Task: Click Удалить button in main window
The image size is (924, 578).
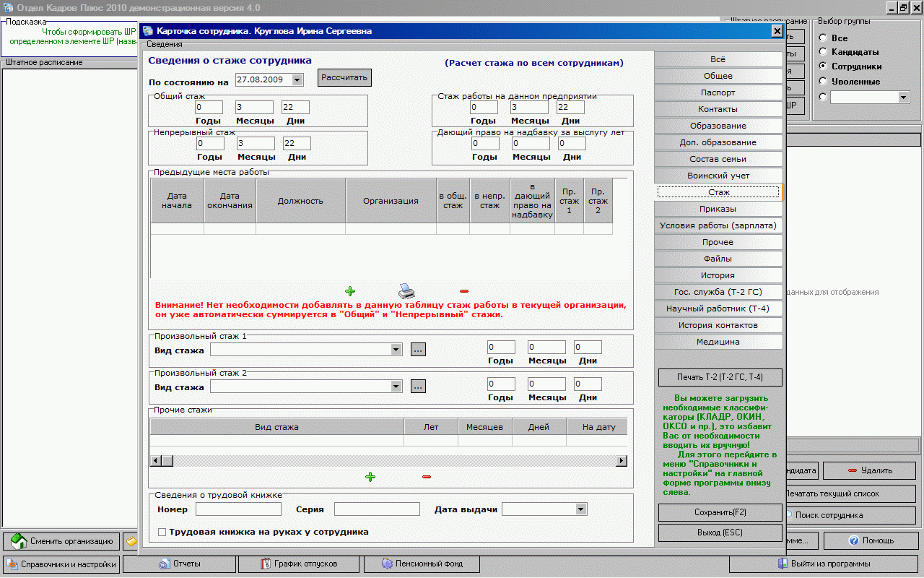Action: 869,470
